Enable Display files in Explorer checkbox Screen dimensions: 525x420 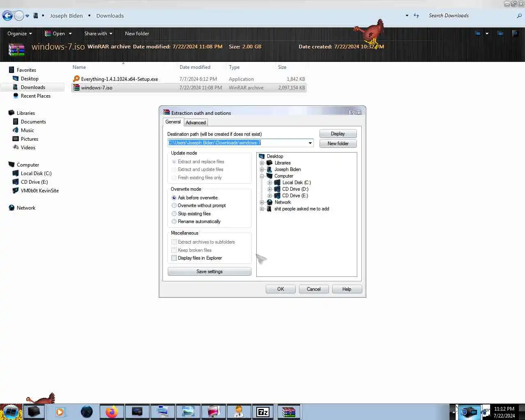(174, 258)
